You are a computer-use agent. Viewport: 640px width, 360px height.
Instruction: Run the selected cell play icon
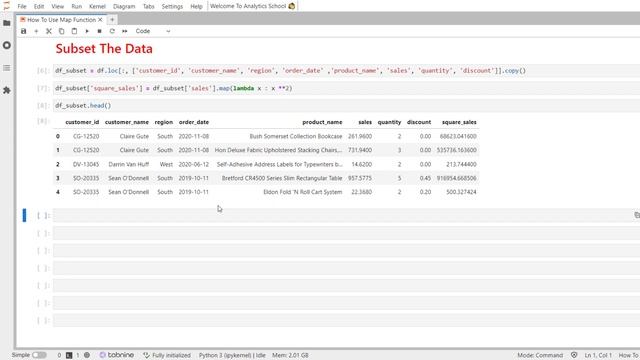pos(87,31)
